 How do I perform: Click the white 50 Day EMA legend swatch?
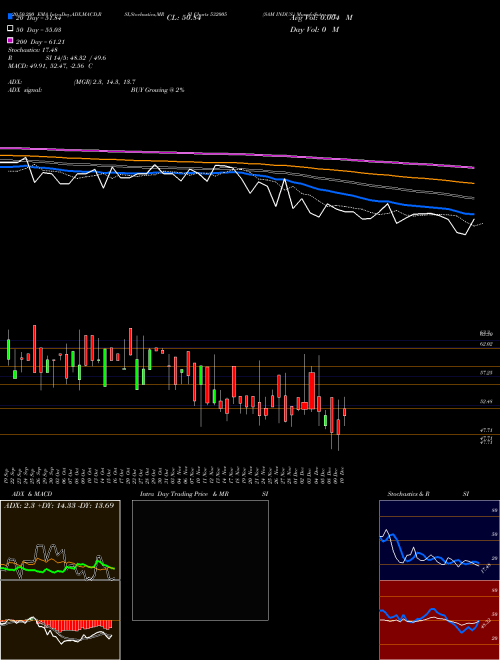[11, 29]
